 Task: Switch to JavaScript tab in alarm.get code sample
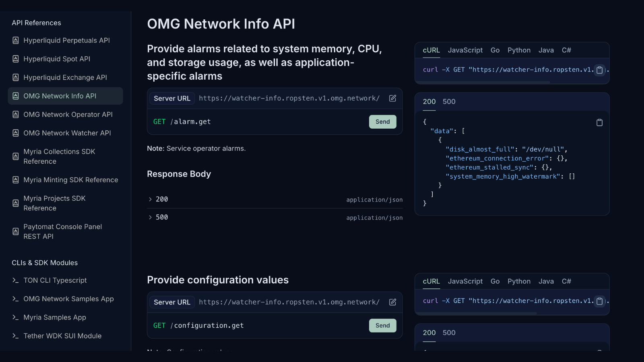pos(465,50)
